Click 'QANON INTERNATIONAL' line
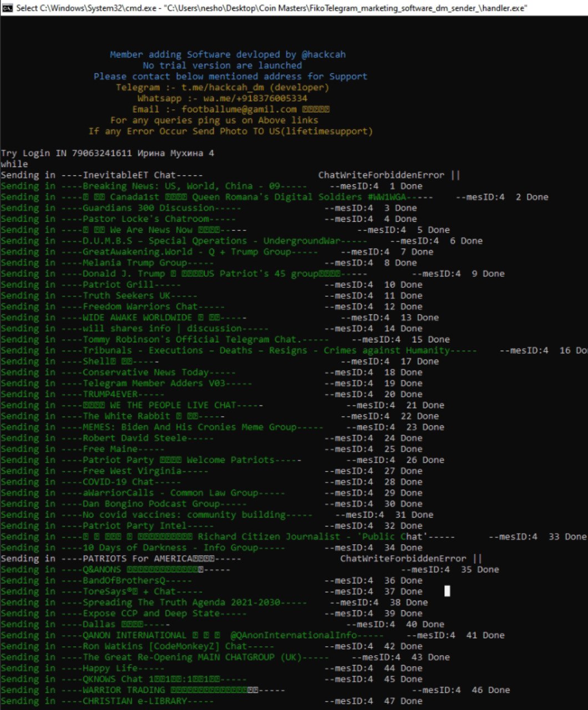 tap(253, 636)
